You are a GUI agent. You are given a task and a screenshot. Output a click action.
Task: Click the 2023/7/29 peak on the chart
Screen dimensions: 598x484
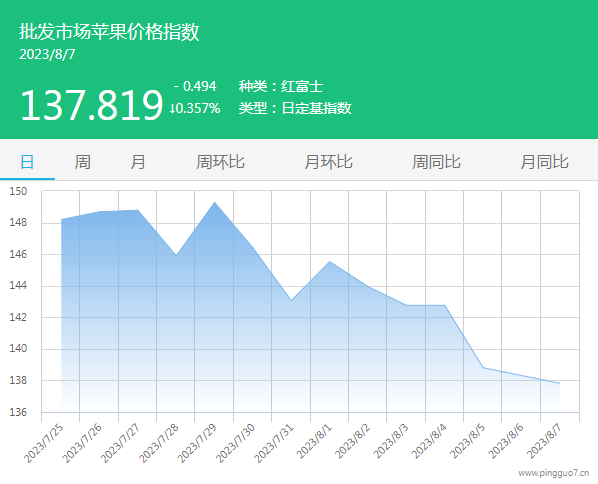[x=215, y=203]
